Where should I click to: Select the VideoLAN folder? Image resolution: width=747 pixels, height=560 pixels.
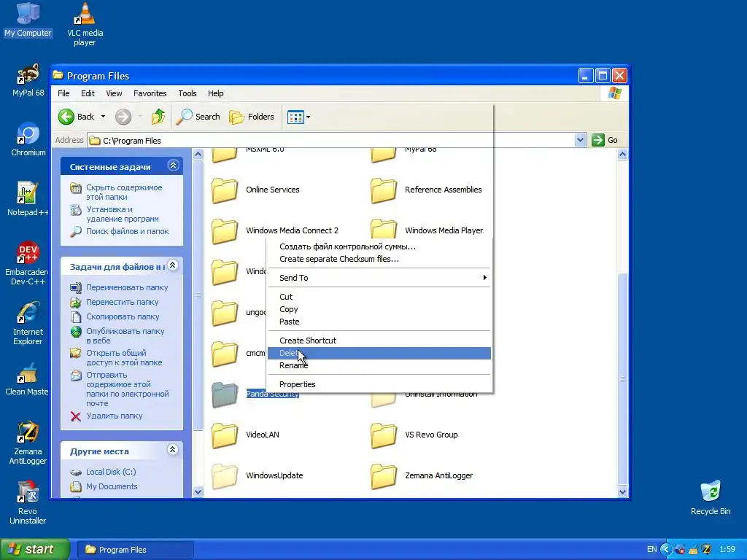point(245,435)
